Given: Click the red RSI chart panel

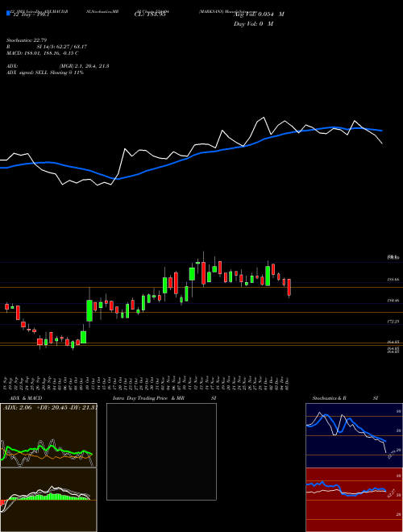Looking at the screenshot, I should click(354, 500).
